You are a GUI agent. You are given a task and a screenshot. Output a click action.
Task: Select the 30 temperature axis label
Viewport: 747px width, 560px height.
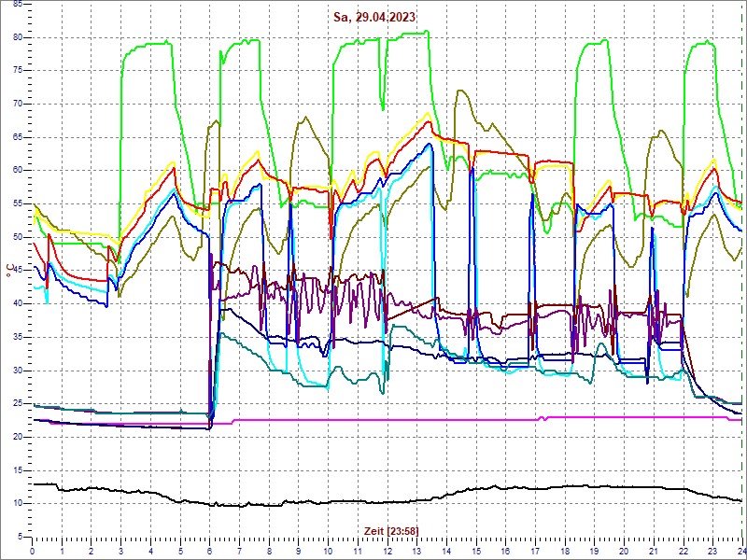pos(17,371)
